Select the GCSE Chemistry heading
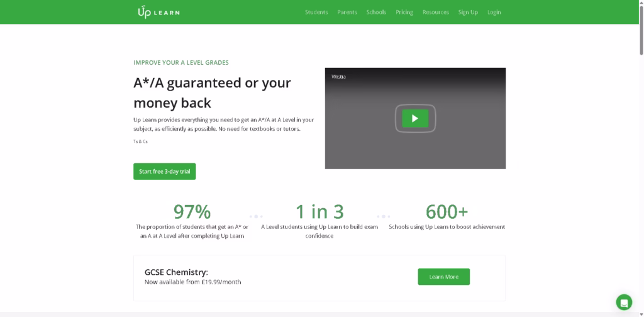The height and width of the screenshot is (317, 644). [x=176, y=272]
